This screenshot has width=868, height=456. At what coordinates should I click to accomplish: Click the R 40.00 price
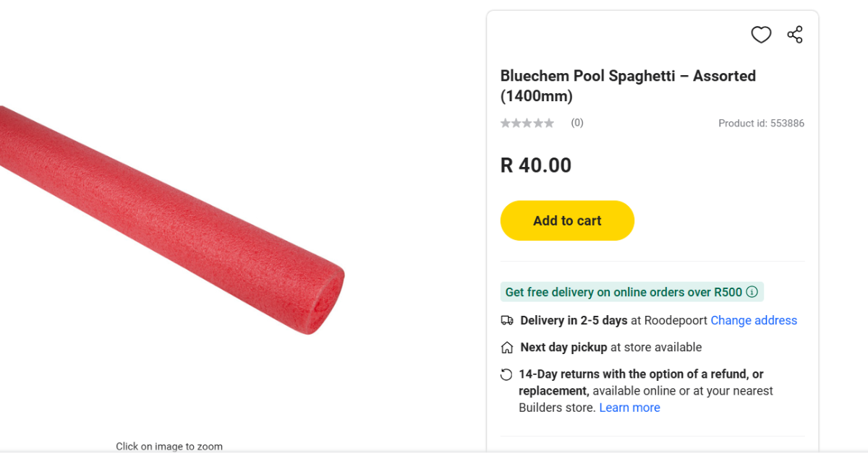535,165
